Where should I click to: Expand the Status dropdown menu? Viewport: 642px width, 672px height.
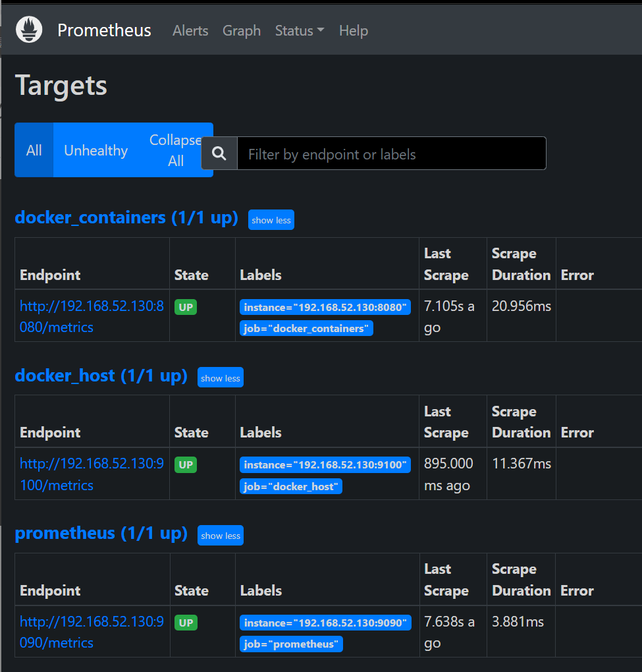coord(300,31)
